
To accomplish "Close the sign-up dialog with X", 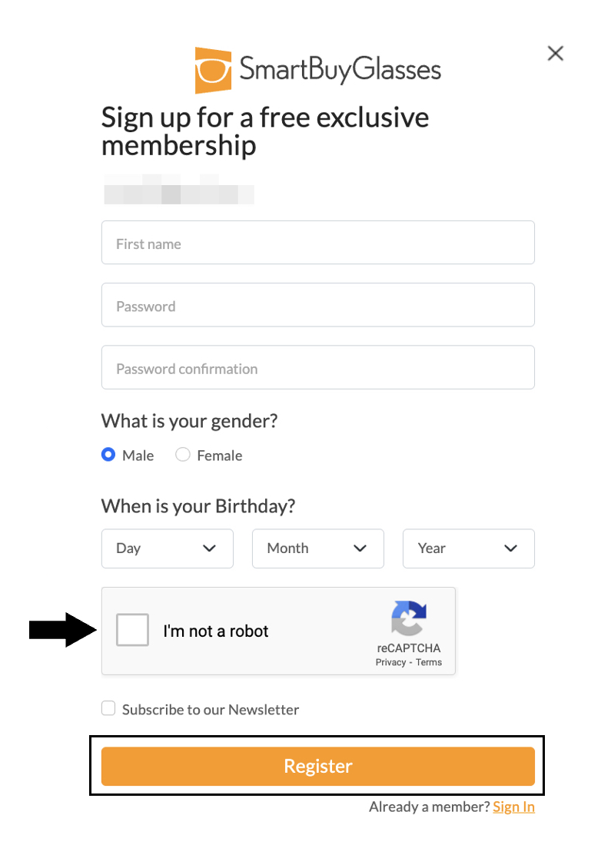I will (555, 53).
